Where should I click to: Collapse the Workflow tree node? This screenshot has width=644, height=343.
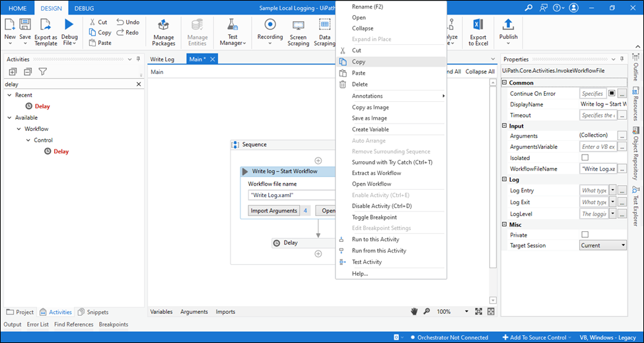(19, 129)
